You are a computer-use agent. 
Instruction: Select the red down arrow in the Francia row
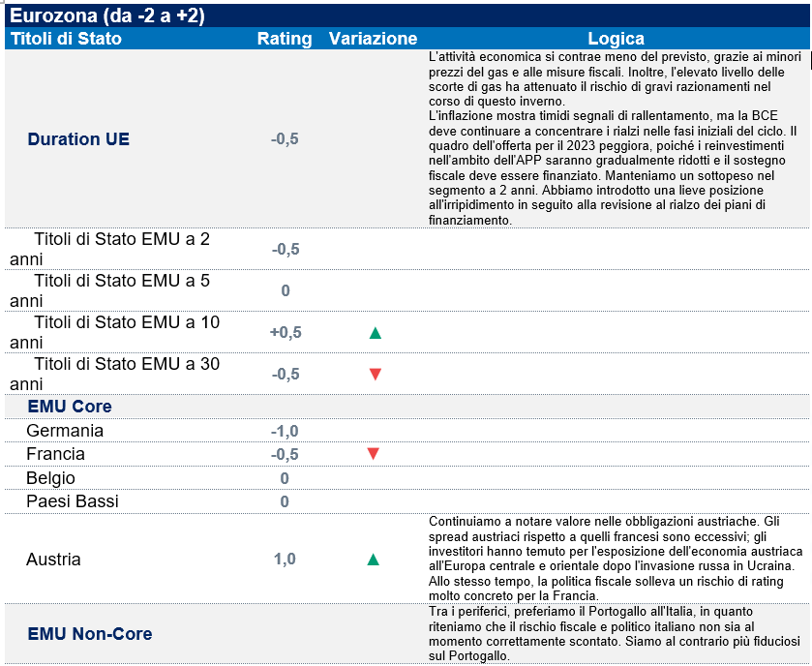[373, 454]
